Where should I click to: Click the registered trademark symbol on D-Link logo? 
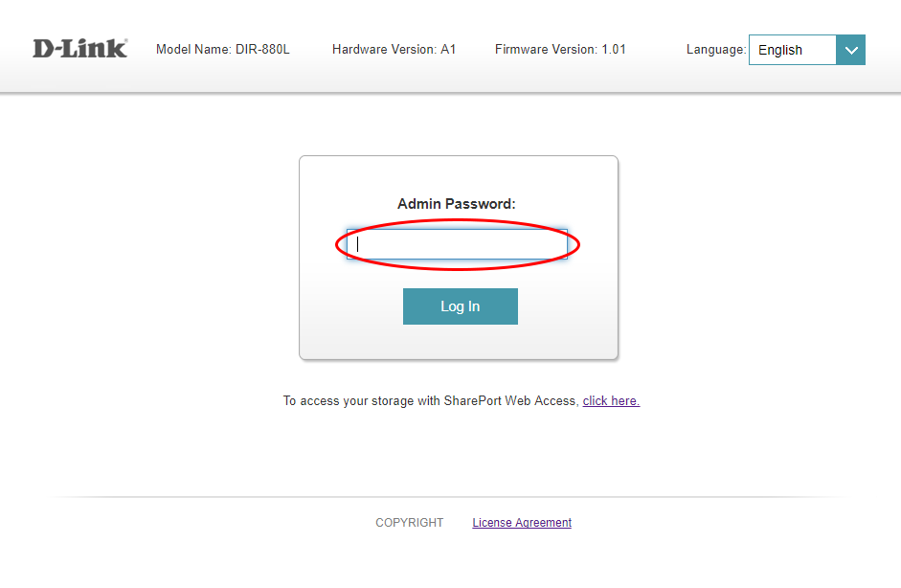point(125,40)
